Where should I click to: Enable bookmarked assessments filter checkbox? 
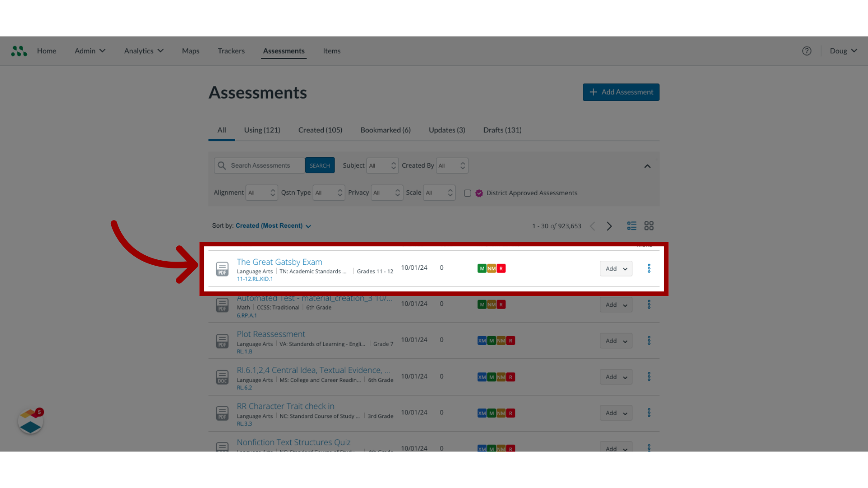click(385, 130)
